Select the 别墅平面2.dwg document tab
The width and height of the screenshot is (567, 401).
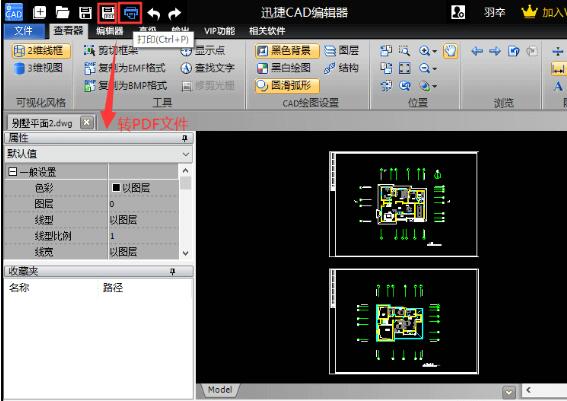tap(42, 123)
